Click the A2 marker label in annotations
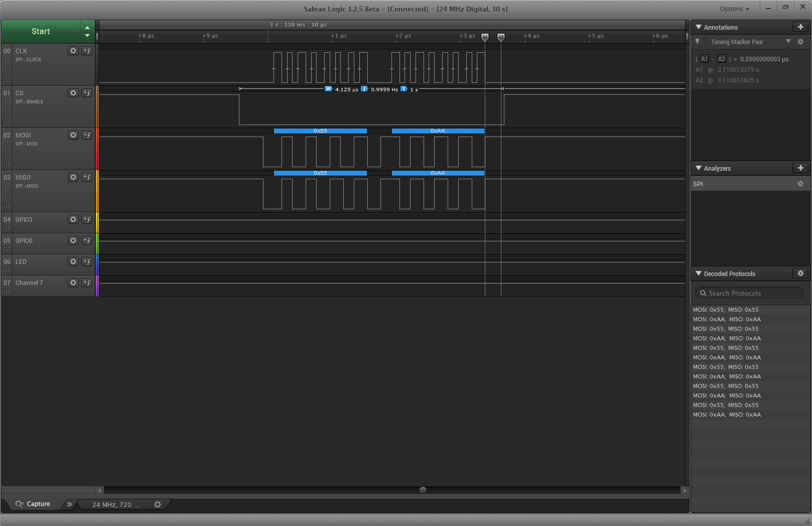 pyautogui.click(x=722, y=59)
